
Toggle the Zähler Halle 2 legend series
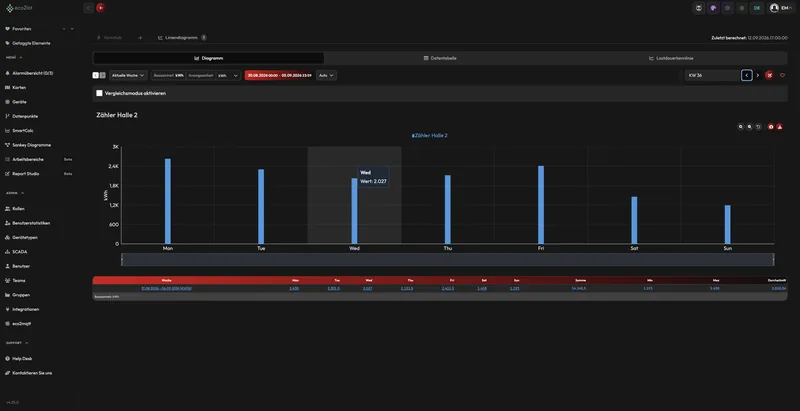point(430,136)
